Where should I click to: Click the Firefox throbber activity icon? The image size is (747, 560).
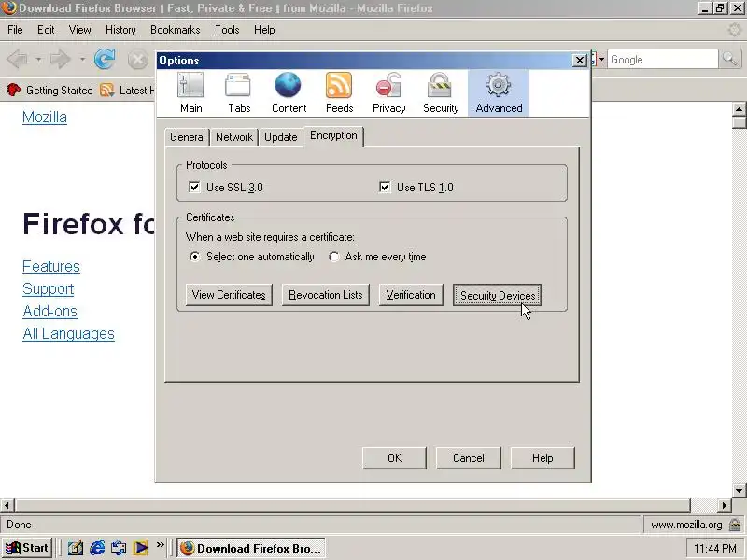734,30
